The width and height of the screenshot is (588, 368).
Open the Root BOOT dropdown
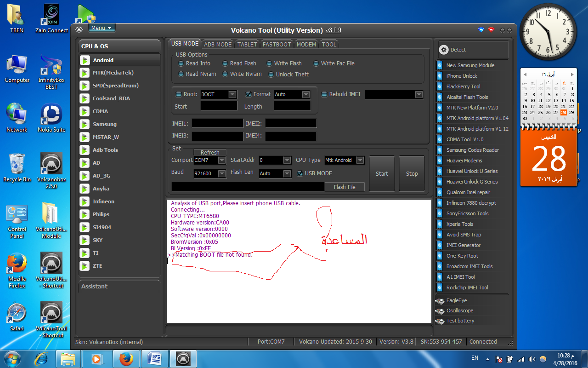coord(232,94)
